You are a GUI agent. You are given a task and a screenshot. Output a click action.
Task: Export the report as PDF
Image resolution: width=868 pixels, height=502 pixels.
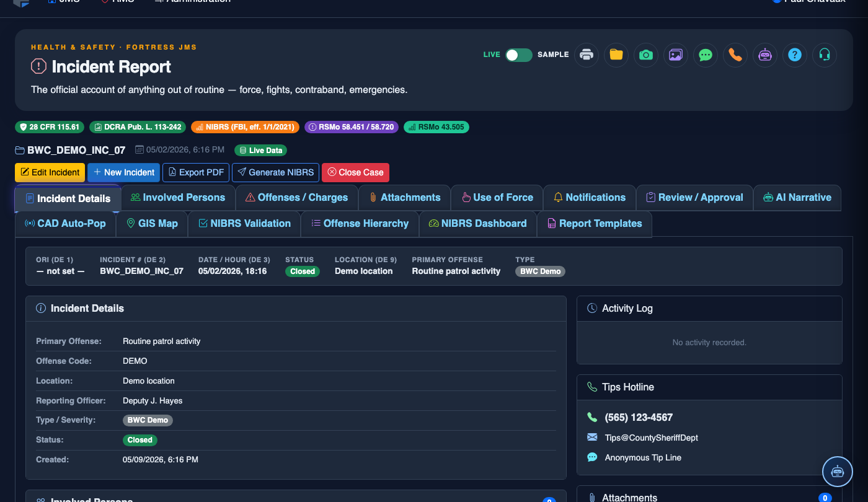[x=196, y=172]
